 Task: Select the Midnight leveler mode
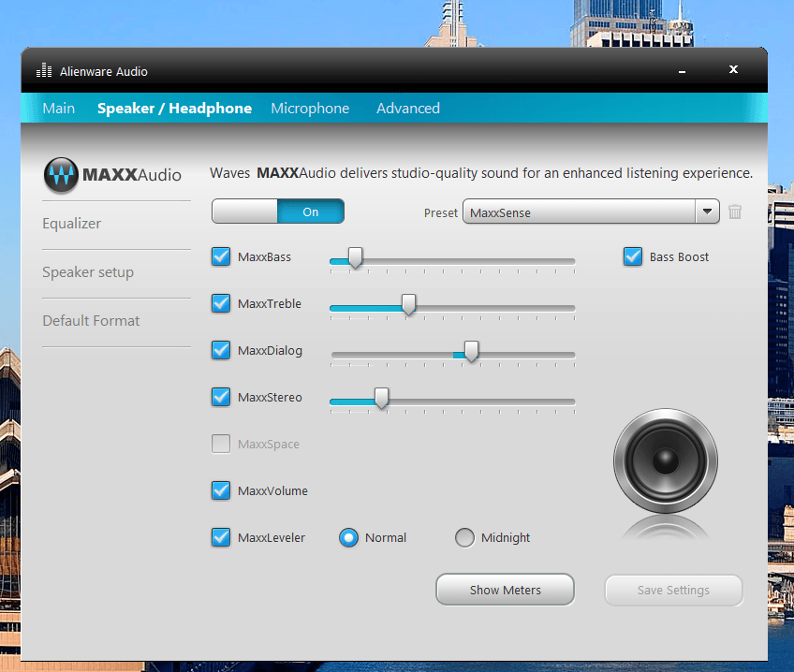point(464,537)
